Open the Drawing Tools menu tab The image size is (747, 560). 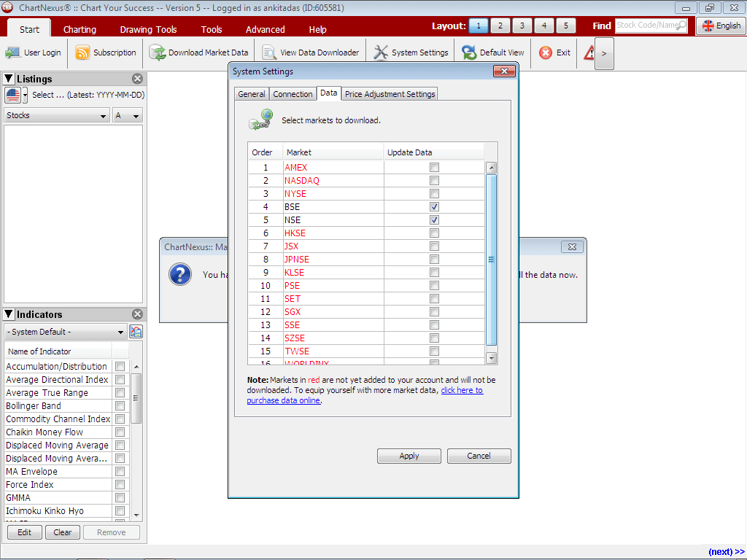148,29
